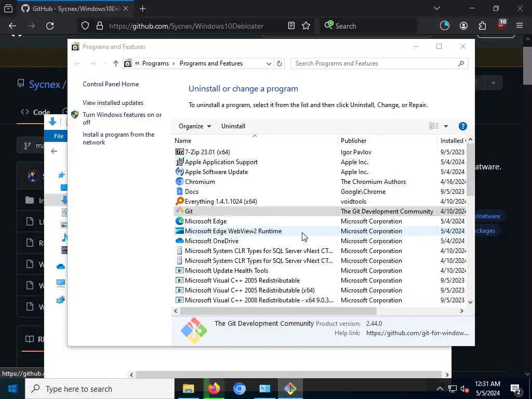Select the Microsoft Edge icon in list
Viewport: 532px width, 399px height.
[x=179, y=221]
